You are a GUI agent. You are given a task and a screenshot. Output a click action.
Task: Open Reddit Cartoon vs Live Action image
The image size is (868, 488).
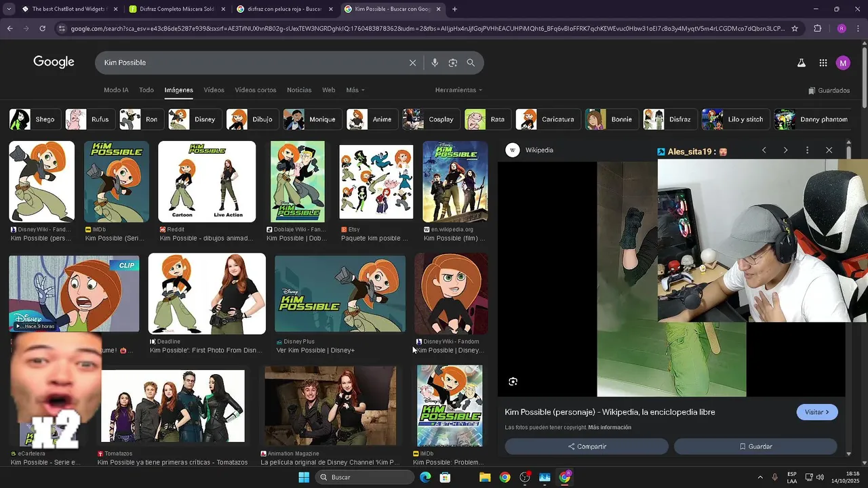click(207, 182)
